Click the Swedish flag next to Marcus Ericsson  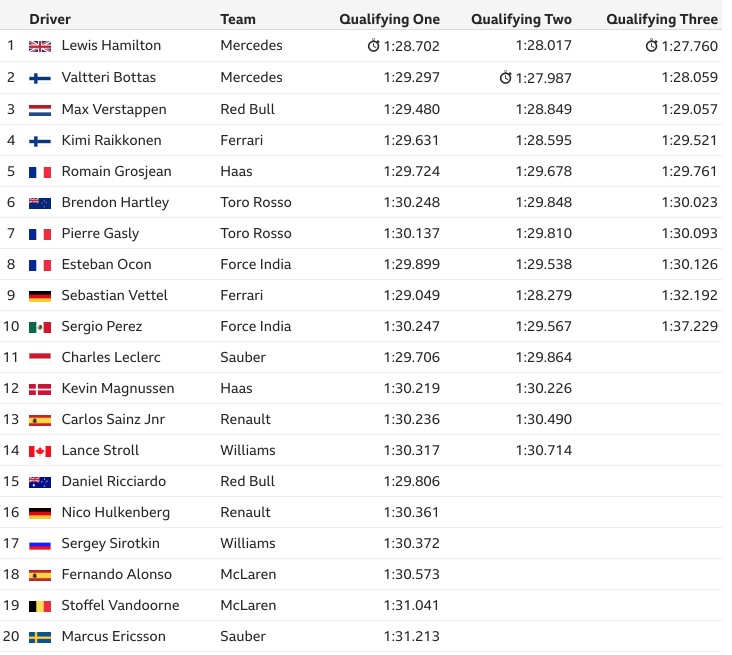40,637
